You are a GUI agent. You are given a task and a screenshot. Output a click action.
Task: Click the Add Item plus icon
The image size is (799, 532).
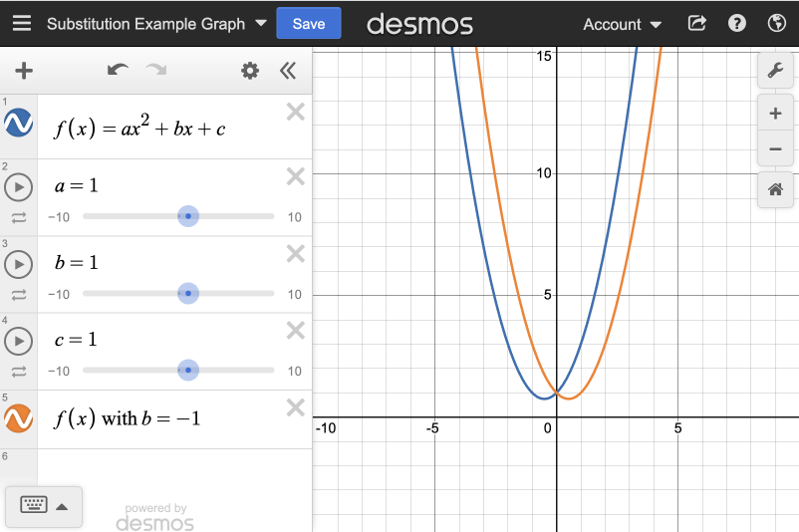[24, 71]
